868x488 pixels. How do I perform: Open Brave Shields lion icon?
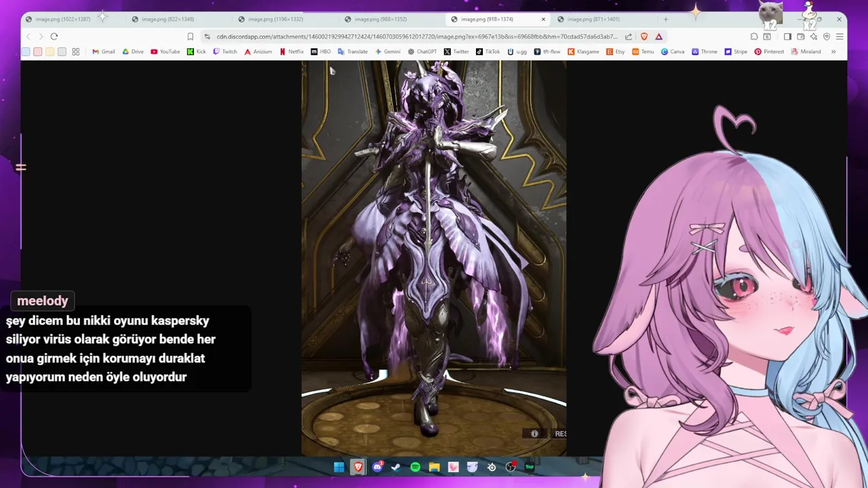point(644,37)
